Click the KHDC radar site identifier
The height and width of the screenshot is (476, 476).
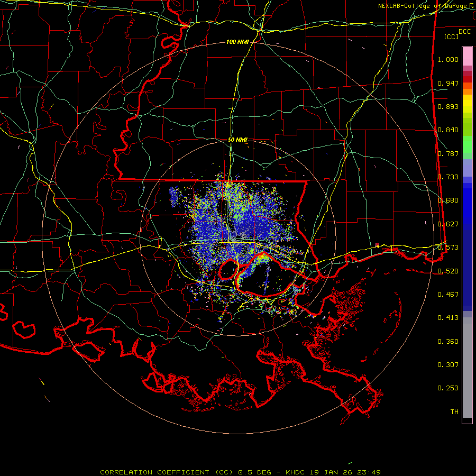pos(296,472)
